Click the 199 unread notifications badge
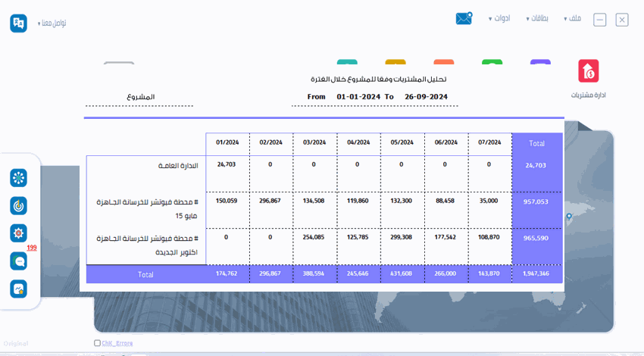644x356 pixels. [x=32, y=248]
